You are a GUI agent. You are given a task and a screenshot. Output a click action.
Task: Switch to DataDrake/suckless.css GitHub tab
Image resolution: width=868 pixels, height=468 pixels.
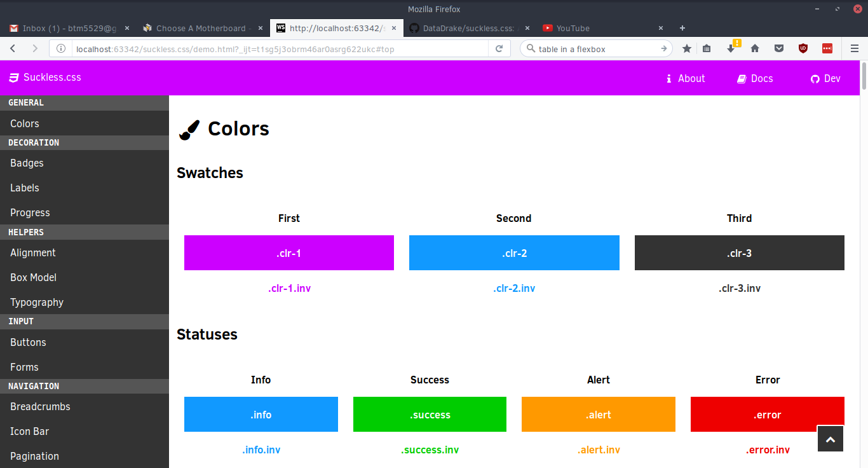point(470,28)
